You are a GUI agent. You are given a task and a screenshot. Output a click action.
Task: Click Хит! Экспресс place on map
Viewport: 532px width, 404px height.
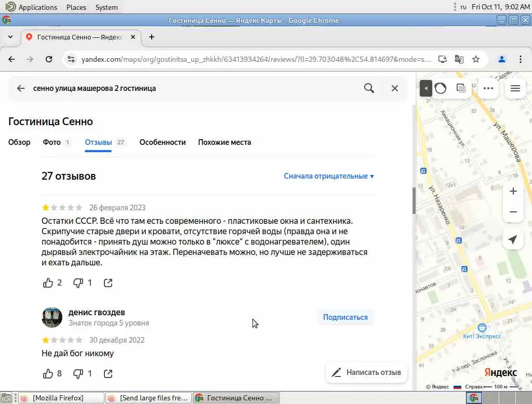pos(482,332)
